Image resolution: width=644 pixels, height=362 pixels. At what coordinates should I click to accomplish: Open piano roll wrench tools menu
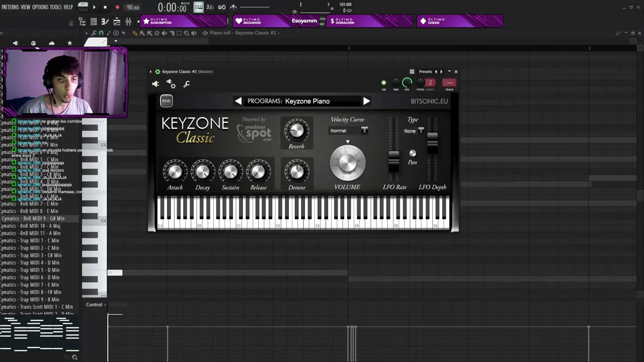[94, 33]
